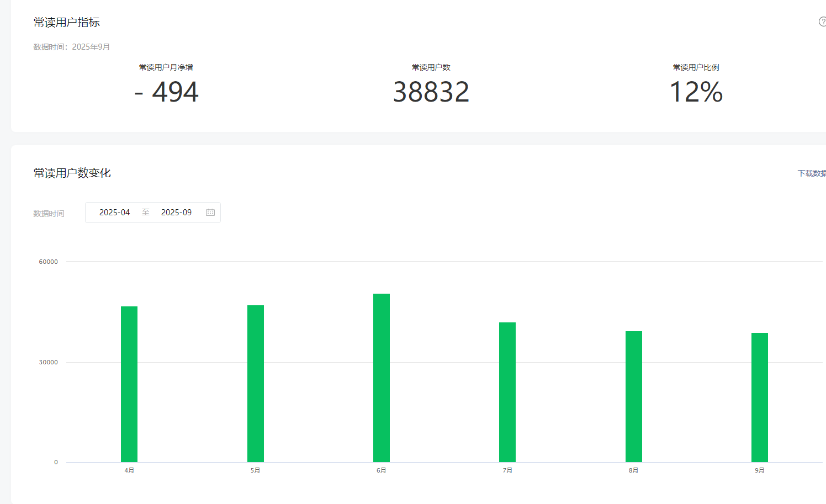Click the 5月 green bar

[x=256, y=384]
